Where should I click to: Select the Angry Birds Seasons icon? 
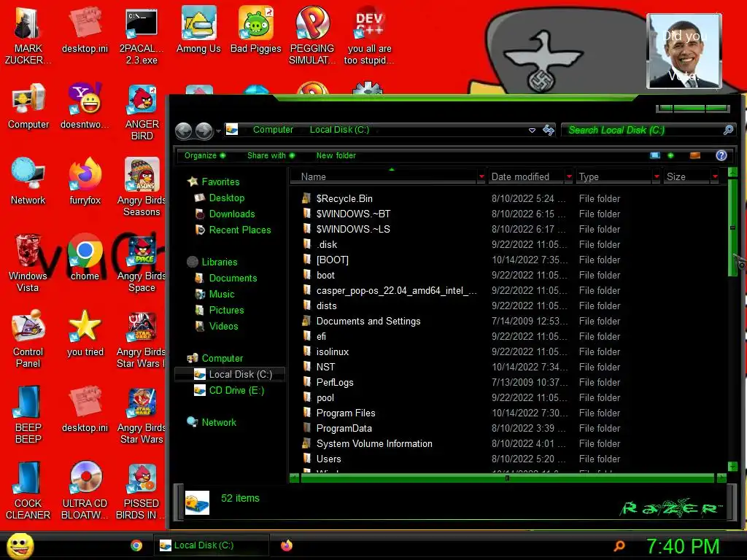pyautogui.click(x=142, y=187)
